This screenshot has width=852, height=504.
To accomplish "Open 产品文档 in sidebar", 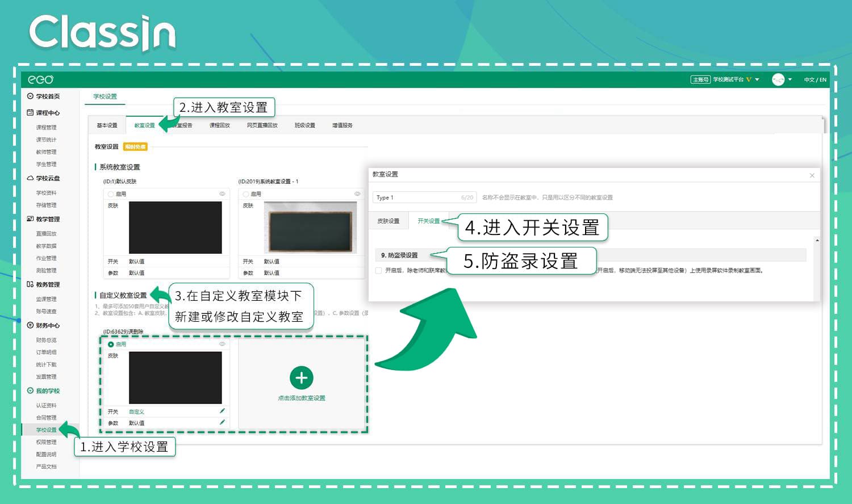I will pyautogui.click(x=46, y=467).
